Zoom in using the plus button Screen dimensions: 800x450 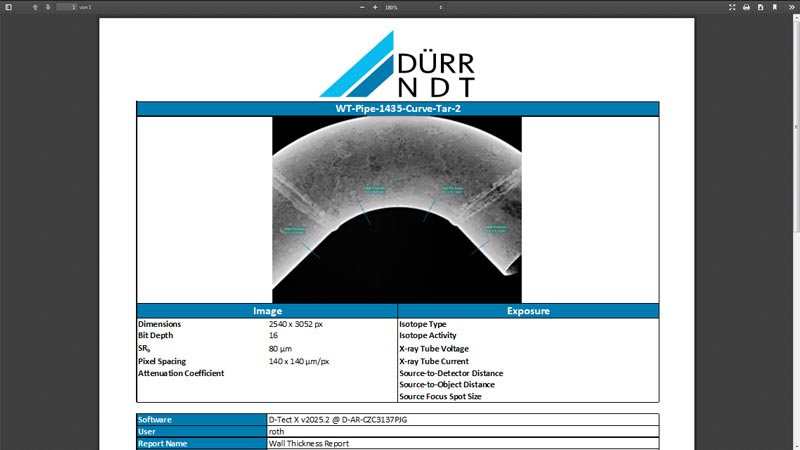375,7
